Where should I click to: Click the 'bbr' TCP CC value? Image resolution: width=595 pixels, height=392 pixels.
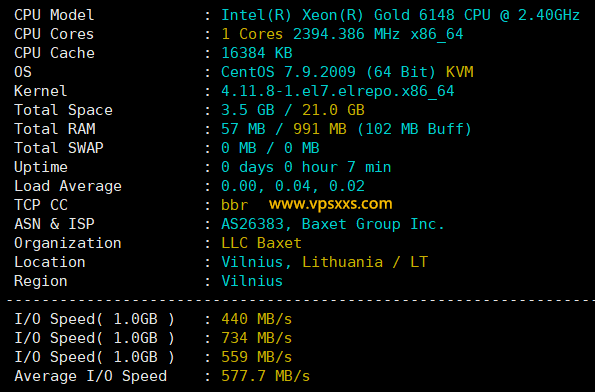235,205
